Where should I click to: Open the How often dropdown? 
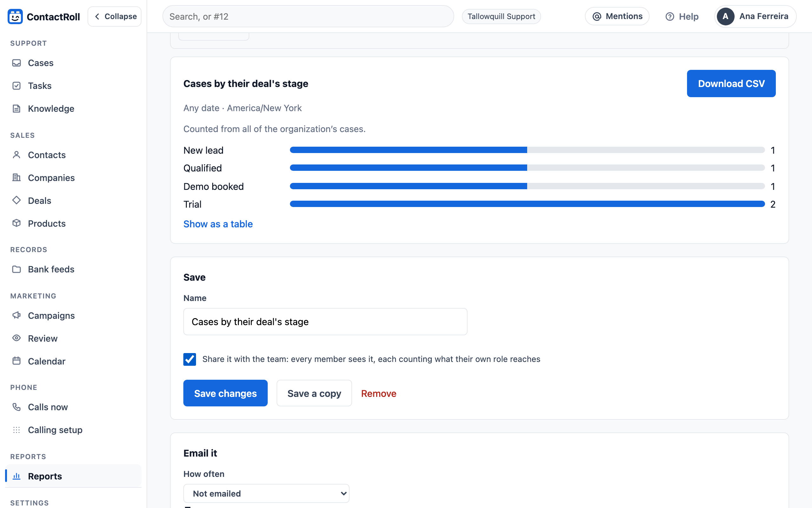(266, 493)
